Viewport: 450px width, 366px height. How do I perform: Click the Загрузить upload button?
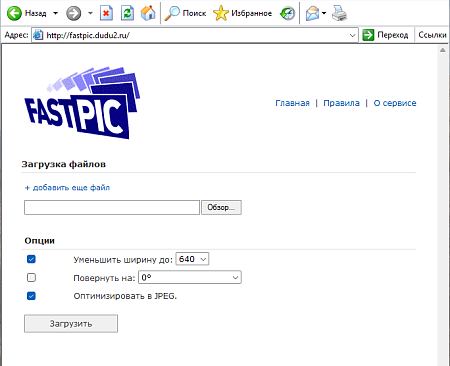(71, 324)
